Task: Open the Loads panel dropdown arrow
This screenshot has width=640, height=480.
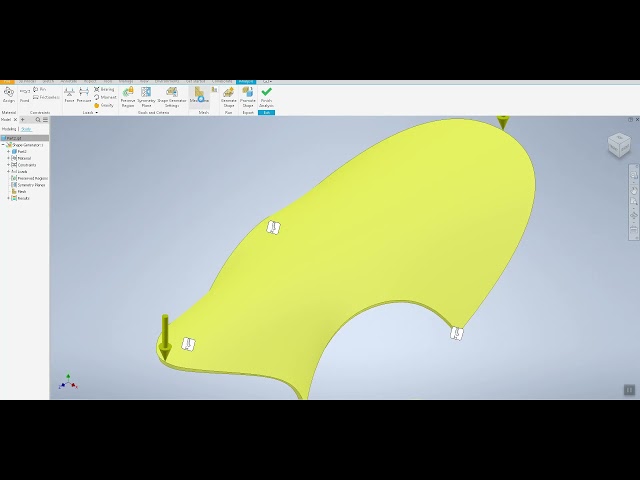Action: coord(97,113)
